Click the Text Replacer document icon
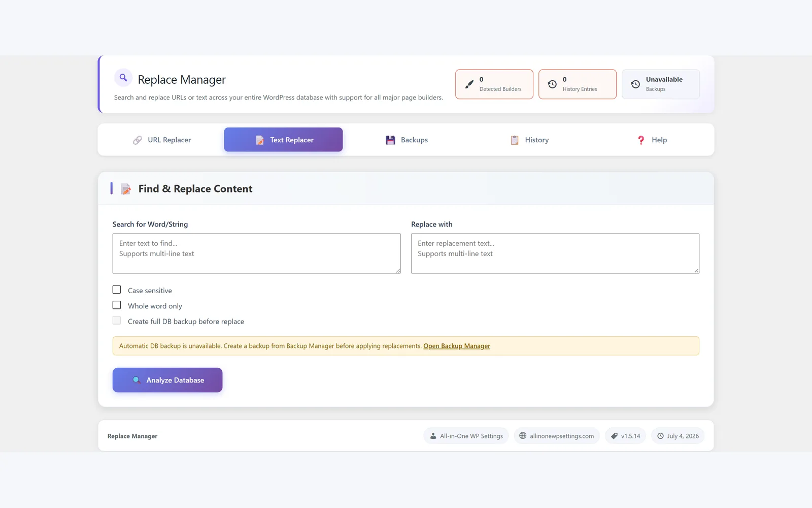812x508 pixels. pyautogui.click(x=260, y=140)
